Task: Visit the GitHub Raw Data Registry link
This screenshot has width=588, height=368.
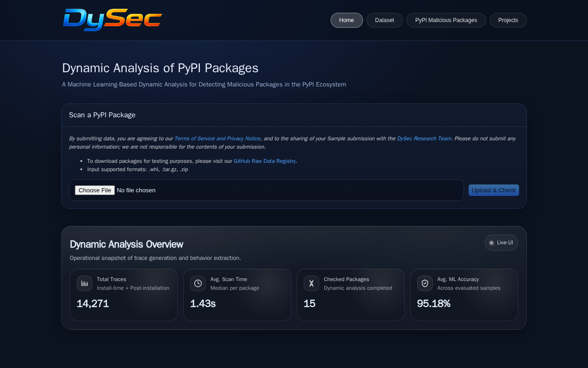Action: (x=265, y=161)
